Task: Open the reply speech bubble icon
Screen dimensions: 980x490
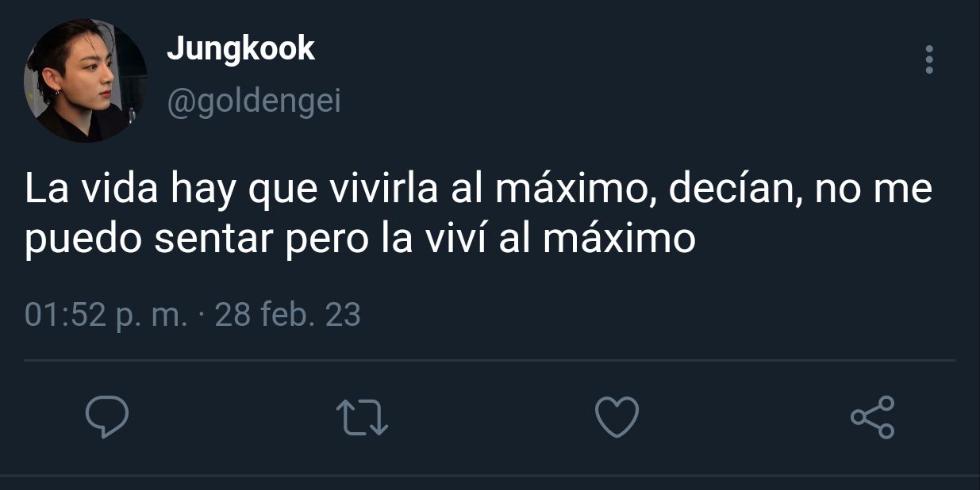Action: pos(107,417)
